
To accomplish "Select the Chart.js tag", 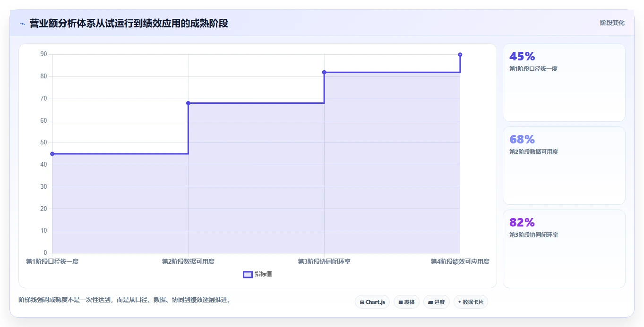I will click(372, 302).
